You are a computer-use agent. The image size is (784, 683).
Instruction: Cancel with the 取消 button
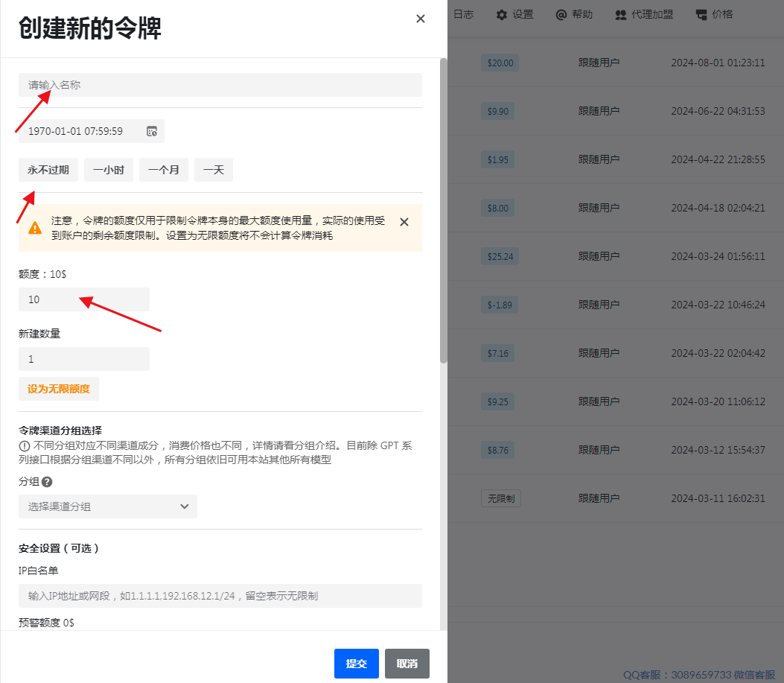[x=407, y=664]
